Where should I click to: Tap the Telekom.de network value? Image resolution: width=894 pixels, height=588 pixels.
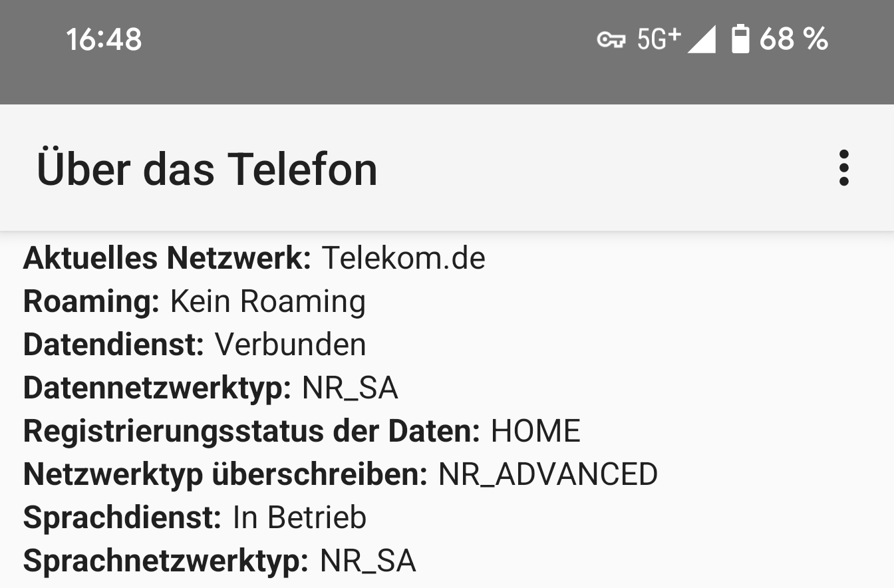click(x=404, y=258)
